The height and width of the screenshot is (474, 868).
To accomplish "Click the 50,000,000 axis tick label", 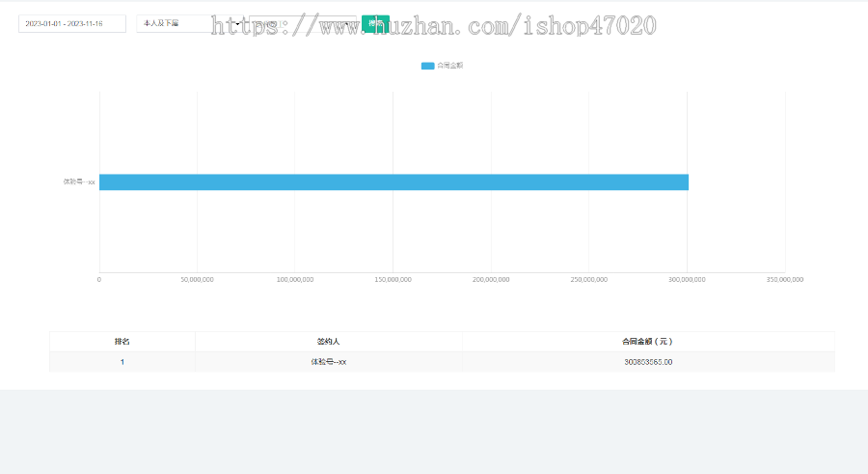I will pyautogui.click(x=197, y=279).
